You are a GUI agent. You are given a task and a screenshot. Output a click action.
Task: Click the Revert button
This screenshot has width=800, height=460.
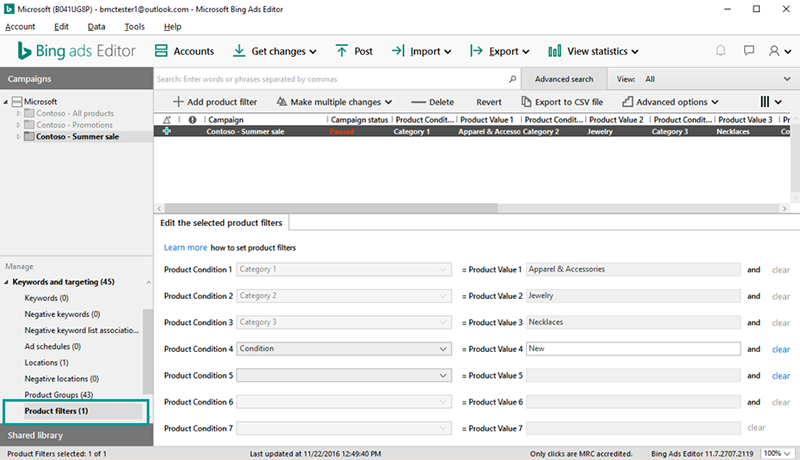coord(489,102)
